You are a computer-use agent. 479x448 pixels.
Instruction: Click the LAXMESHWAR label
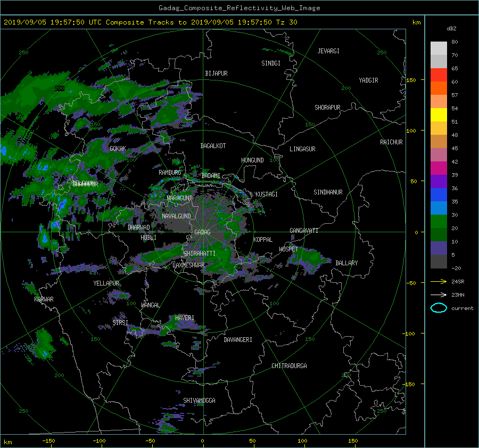click(x=188, y=265)
